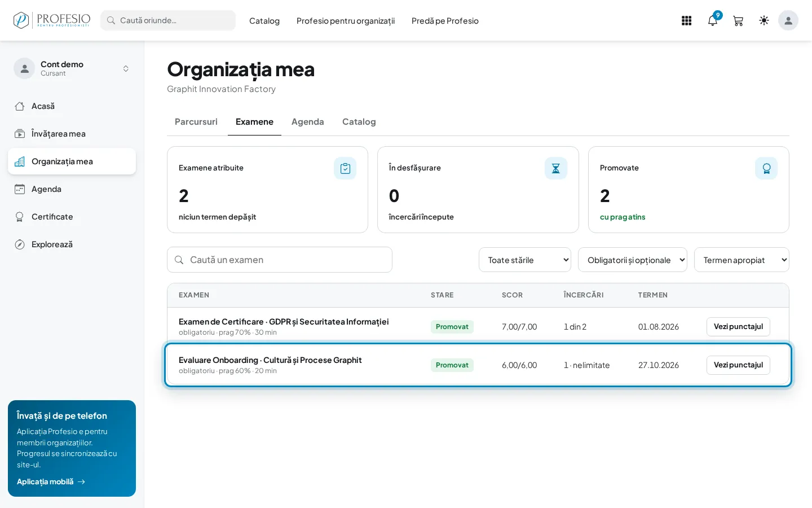Click the award icon in Promovate card
The image size is (812, 508).
[766, 168]
